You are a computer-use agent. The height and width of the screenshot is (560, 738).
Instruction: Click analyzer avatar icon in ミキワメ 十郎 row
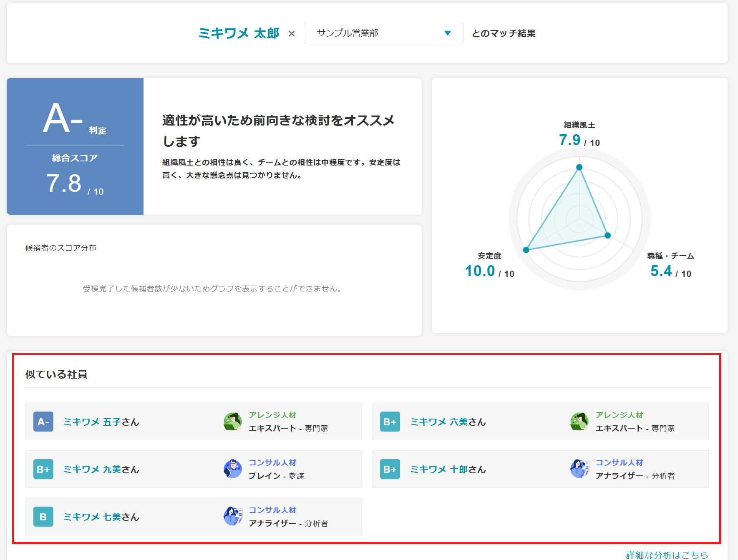[x=579, y=469]
